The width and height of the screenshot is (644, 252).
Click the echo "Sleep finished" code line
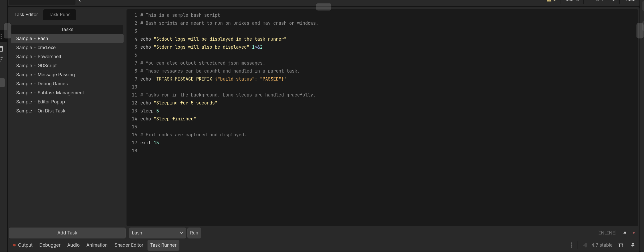[168, 119]
